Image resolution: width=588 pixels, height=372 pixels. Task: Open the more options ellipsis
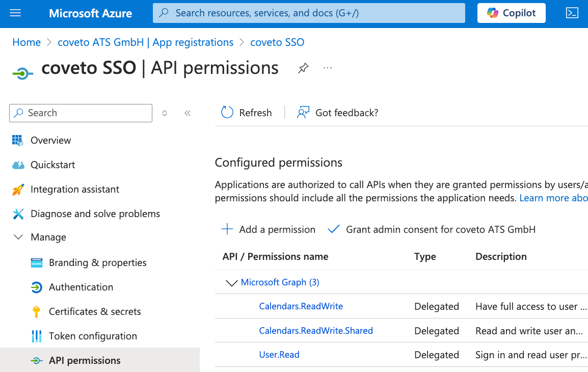328,68
